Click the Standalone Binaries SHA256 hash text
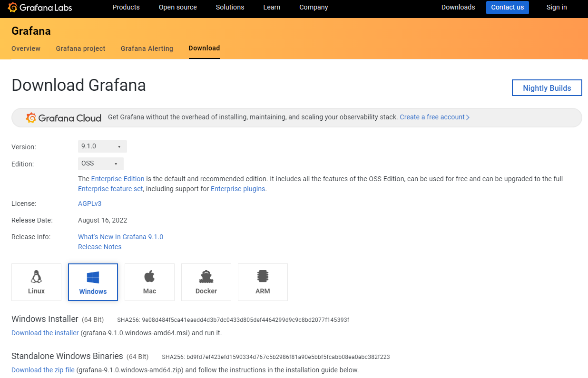The width and height of the screenshot is (588, 378). (x=288, y=357)
